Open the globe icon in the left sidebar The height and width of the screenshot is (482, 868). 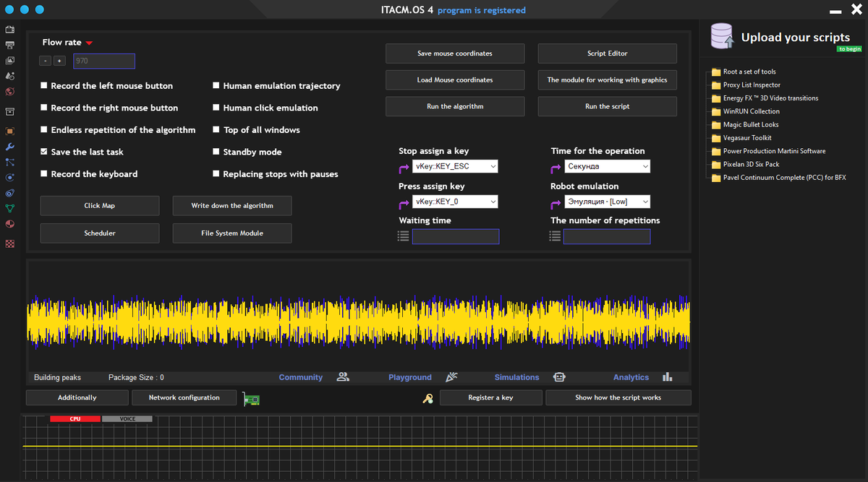pos(10,92)
